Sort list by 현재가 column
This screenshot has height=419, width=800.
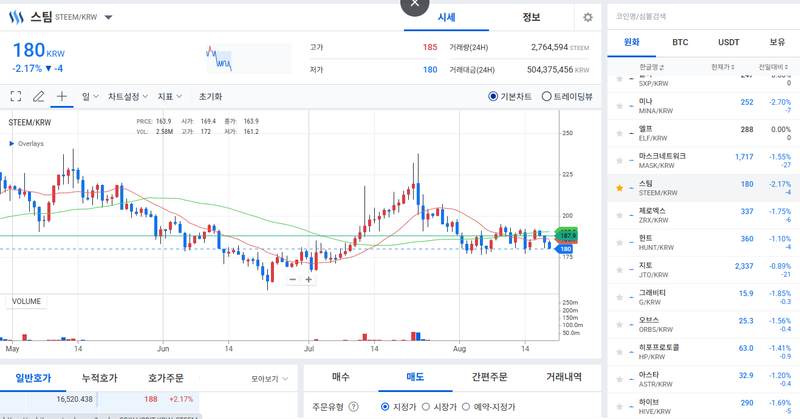coord(722,67)
